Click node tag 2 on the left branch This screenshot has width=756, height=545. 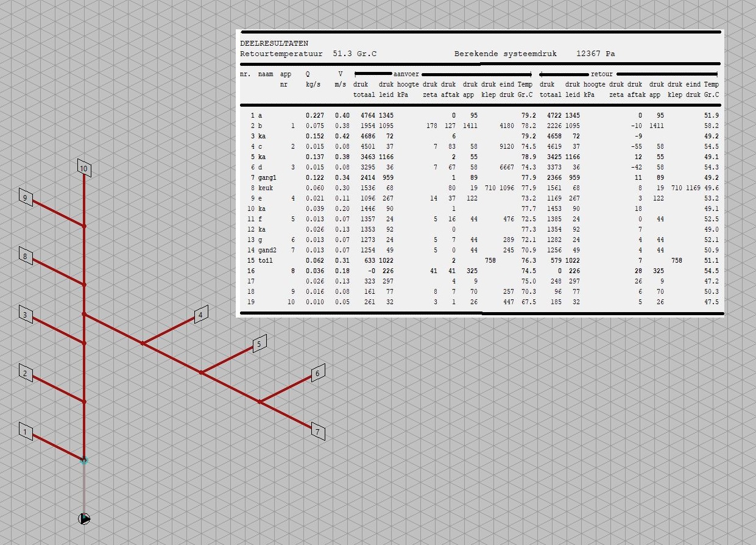[25, 373]
